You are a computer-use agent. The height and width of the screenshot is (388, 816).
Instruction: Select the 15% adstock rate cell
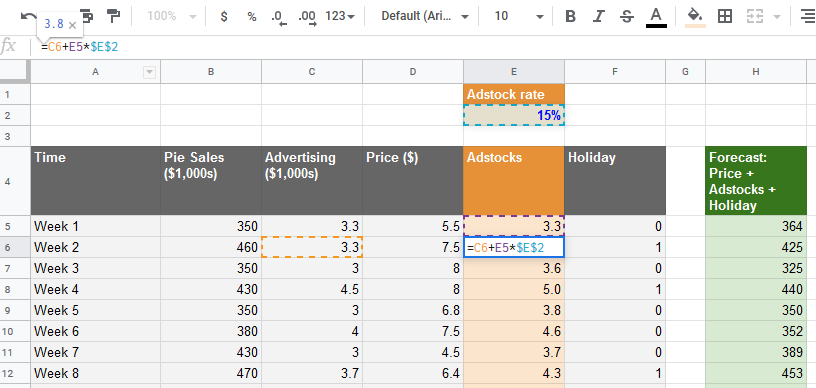(x=514, y=115)
